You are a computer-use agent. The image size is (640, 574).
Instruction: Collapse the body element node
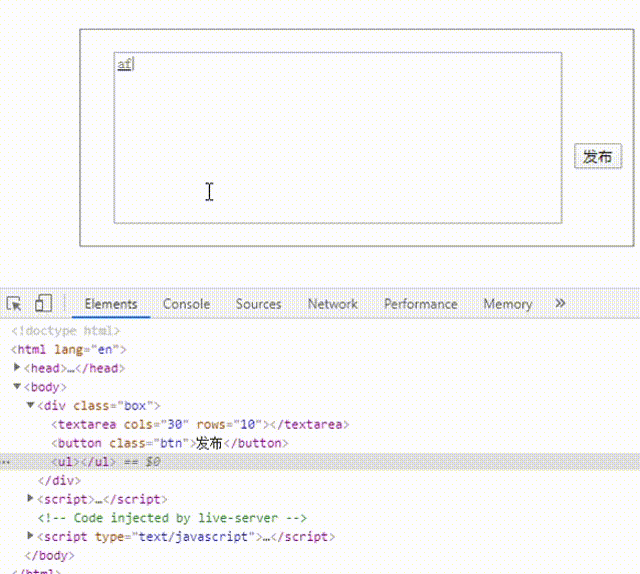coord(17,386)
